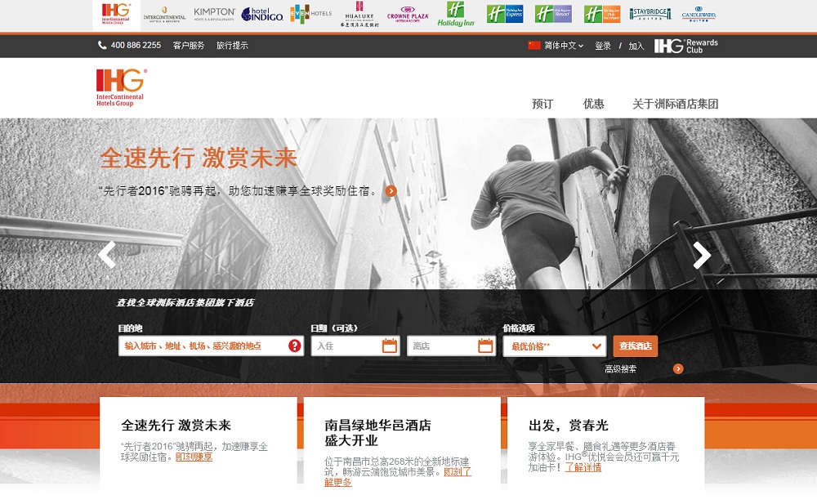
Task: Open the IHG Rewards Club logo
Action: pos(686,46)
